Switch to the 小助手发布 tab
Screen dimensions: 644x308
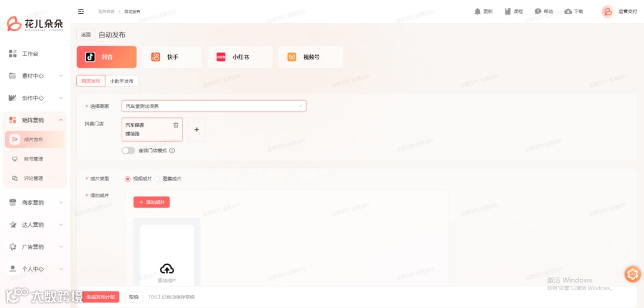122,81
